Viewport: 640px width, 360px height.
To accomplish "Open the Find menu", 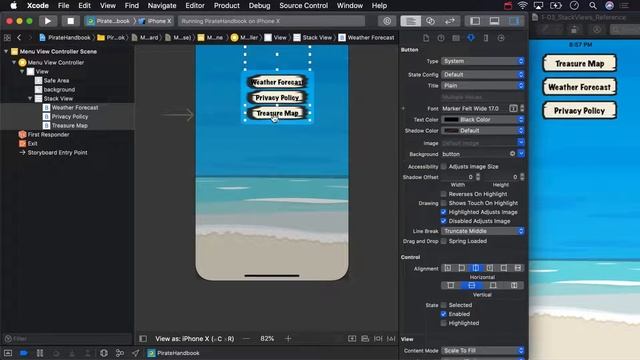I will coord(131,6).
